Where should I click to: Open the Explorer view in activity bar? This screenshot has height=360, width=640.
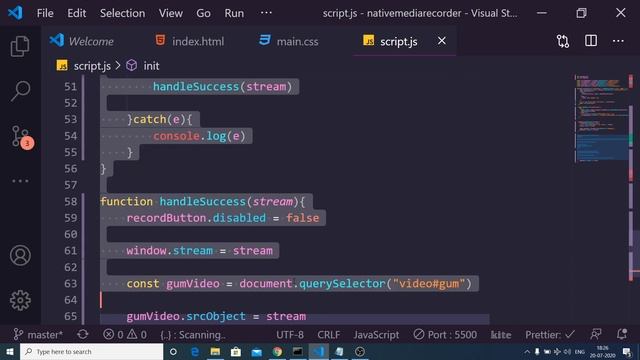coord(20,46)
